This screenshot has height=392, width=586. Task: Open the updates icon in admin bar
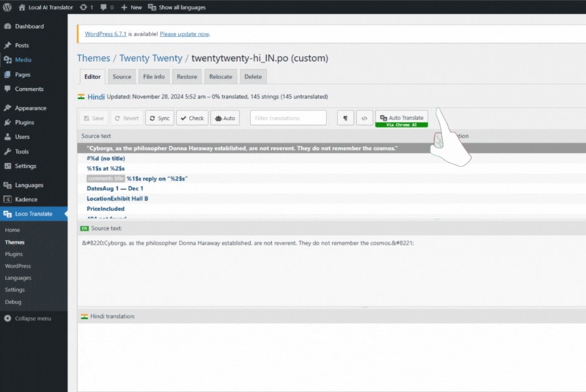pyautogui.click(x=87, y=7)
